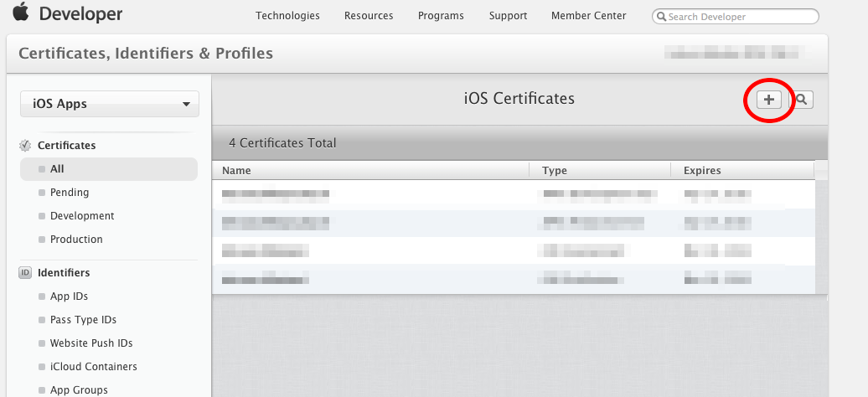Screen dimensions: 868x397
Task: Click the Certificates gear badge icon
Action: coord(25,146)
